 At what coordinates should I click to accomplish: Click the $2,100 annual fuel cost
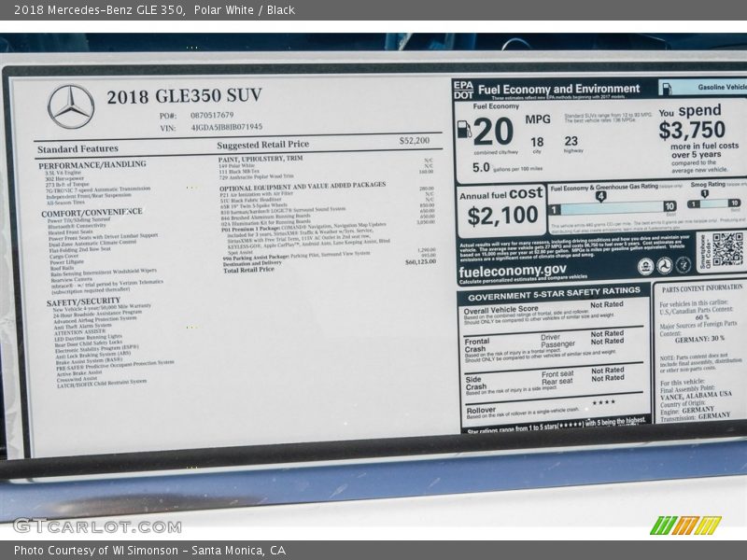(x=502, y=216)
